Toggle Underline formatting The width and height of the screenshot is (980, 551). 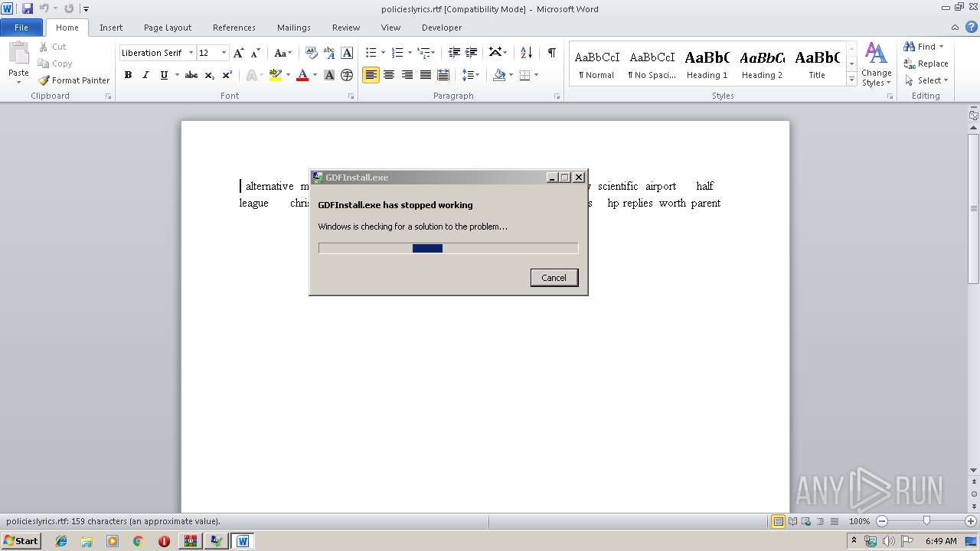coord(163,75)
